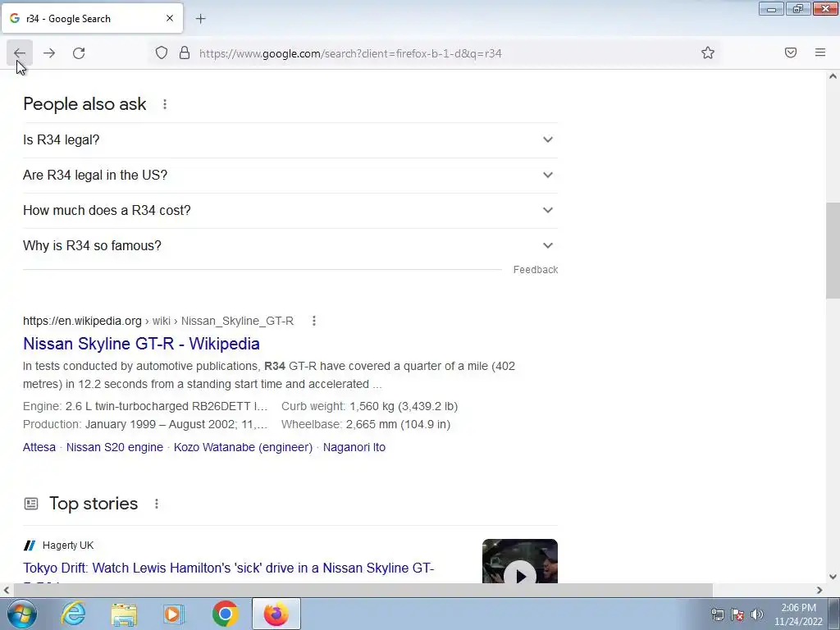Viewport: 840px width, 630px height.
Task: Click the vertical scrollbar thumb
Action: pos(833,251)
